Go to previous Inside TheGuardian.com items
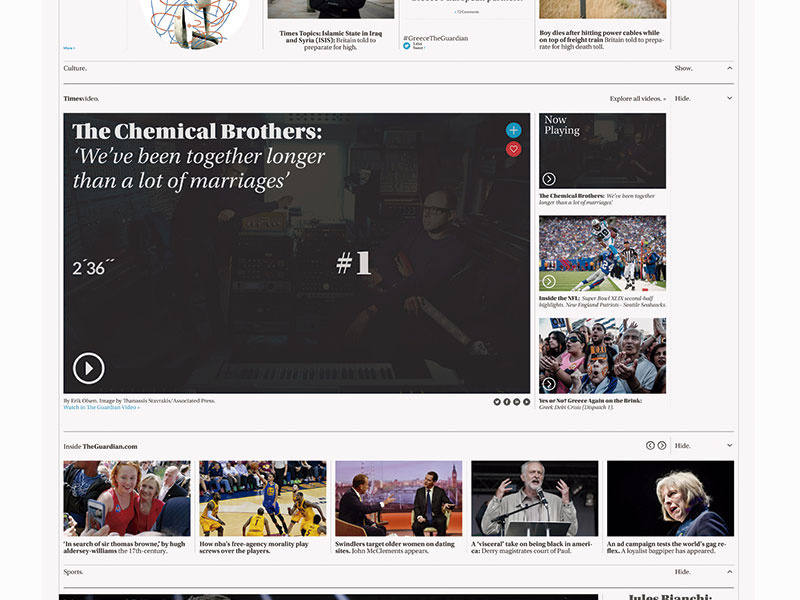This screenshot has height=600, width=800. click(x=650, y=445)
